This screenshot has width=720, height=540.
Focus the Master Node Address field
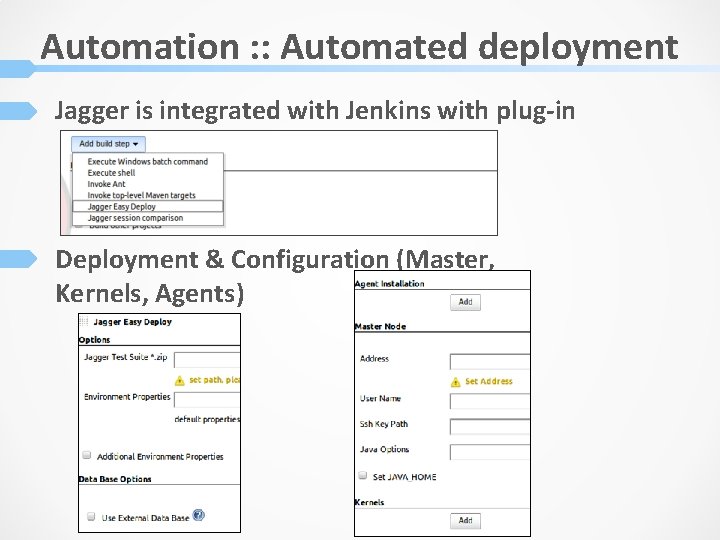[489, 361]
